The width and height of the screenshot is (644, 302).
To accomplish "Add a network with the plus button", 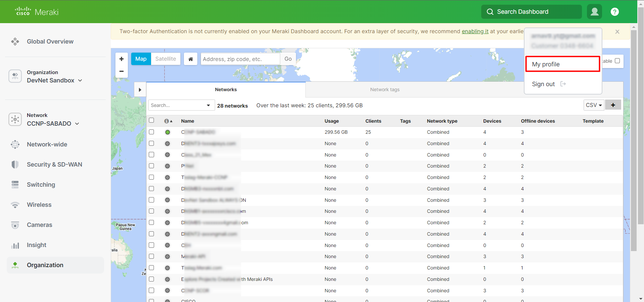I will click(613, 105).
